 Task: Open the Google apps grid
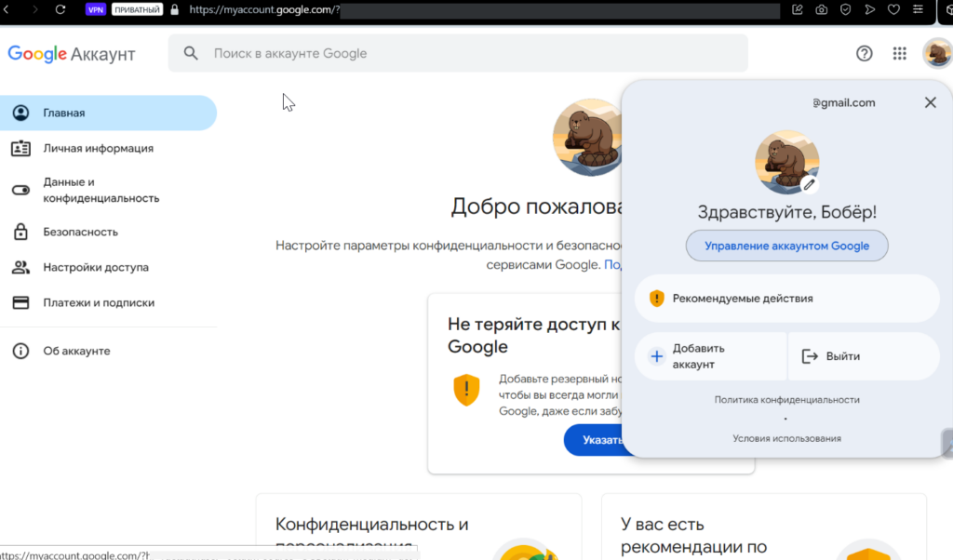pos(900,53)
